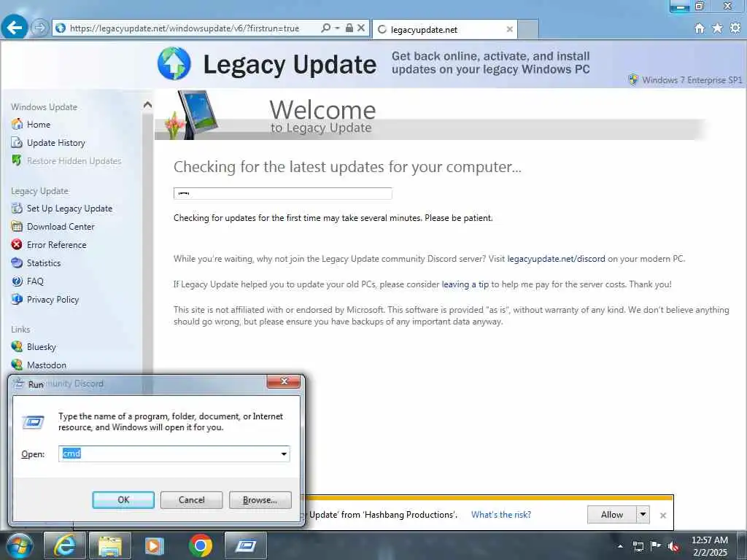Click in the Run dialog Open field

click(x=174, y=454)
